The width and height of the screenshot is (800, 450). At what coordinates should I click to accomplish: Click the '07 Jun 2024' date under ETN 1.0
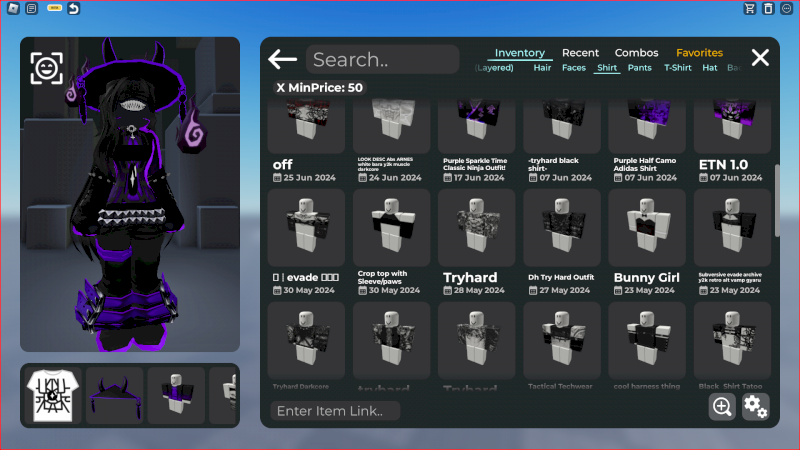(736, 178)
